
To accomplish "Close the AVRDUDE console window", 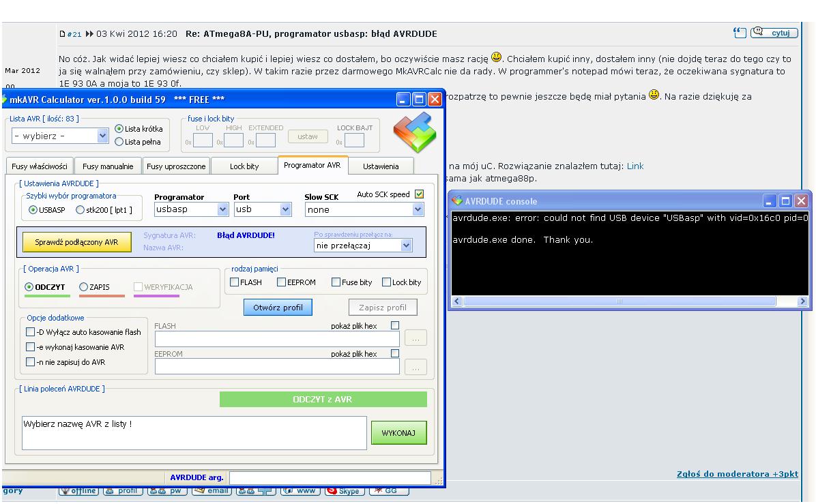I will (x=802, y=201).
